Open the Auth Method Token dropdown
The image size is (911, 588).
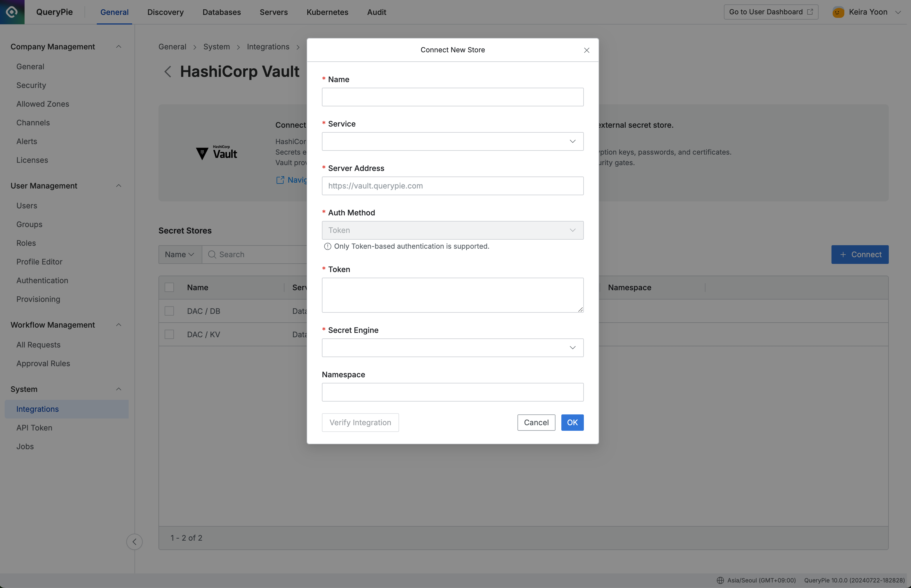point(453,230)
